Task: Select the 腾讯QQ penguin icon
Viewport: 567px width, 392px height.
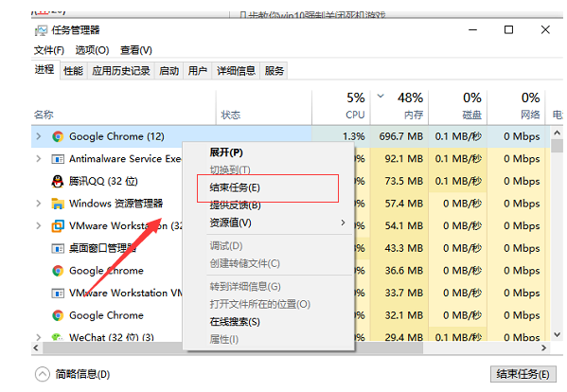Action: (x=58, y=181)
